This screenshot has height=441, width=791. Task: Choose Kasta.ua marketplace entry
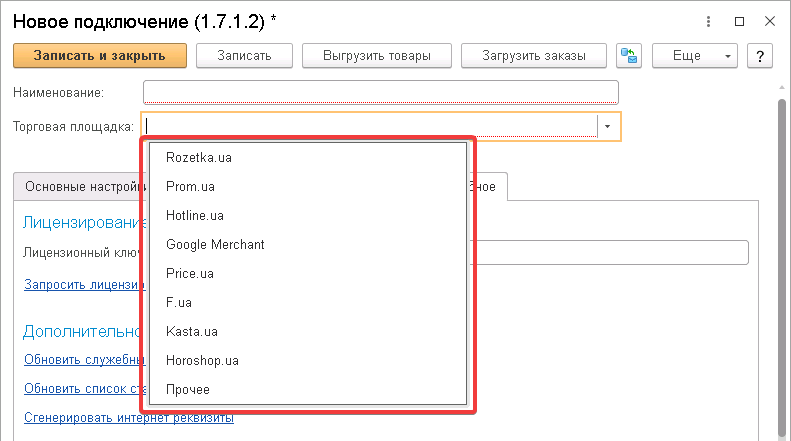click(192, 331)
